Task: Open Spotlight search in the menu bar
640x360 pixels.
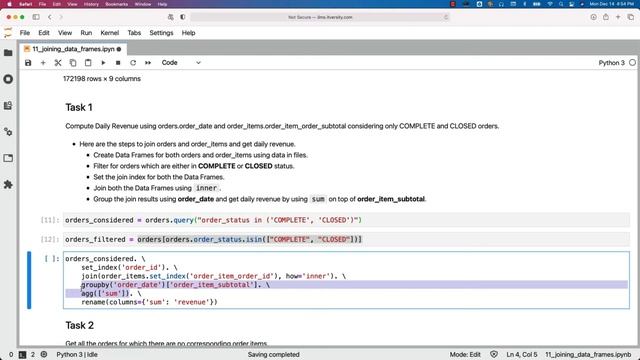Action: [x=561, y=4]
